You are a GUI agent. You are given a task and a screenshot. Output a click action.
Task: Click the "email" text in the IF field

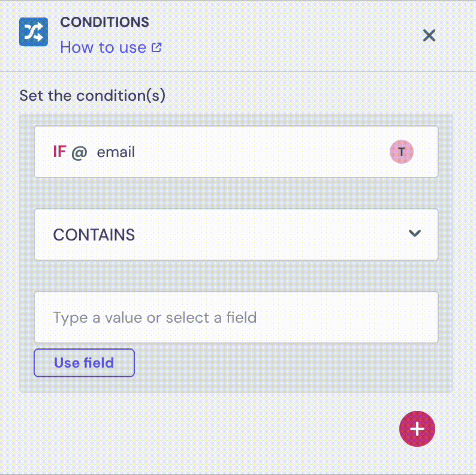(116, 152)
